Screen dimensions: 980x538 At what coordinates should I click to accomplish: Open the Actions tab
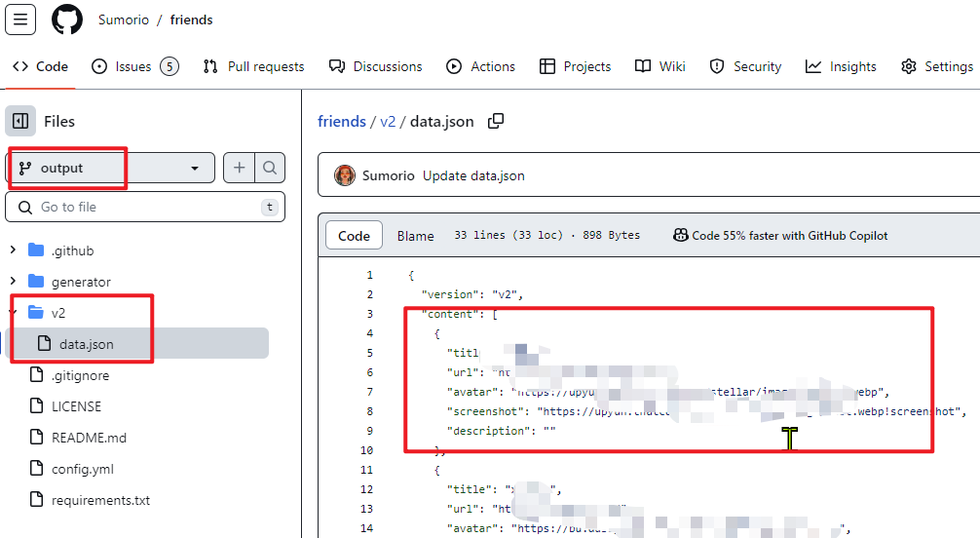(x=480, y=66)
